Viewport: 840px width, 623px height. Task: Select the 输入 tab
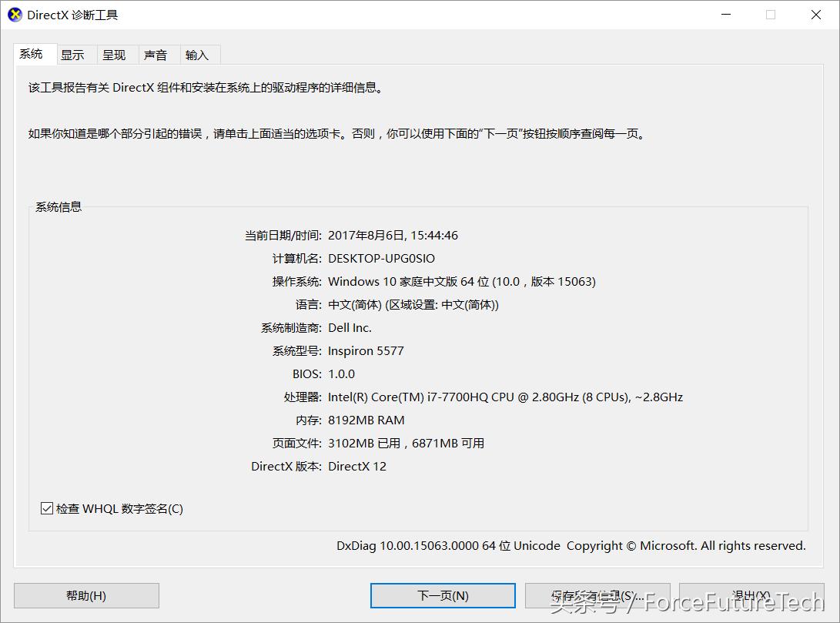(199, 54)
